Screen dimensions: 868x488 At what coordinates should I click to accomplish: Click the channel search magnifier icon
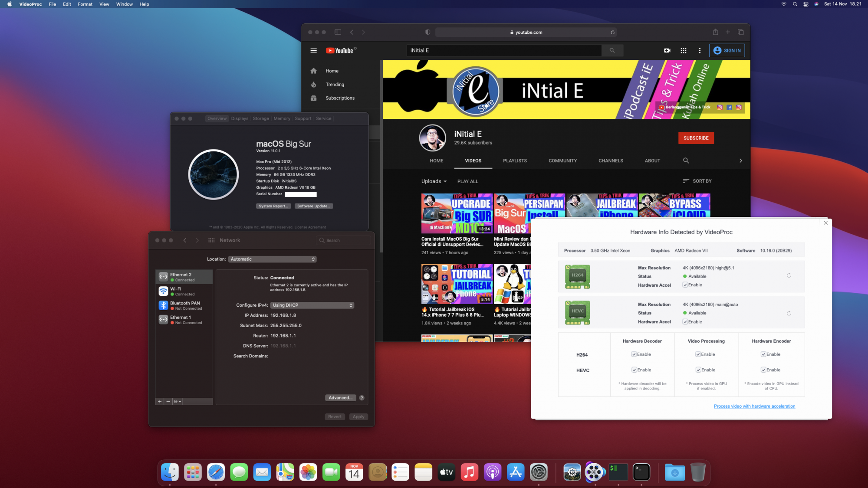[x=686, y=160]
